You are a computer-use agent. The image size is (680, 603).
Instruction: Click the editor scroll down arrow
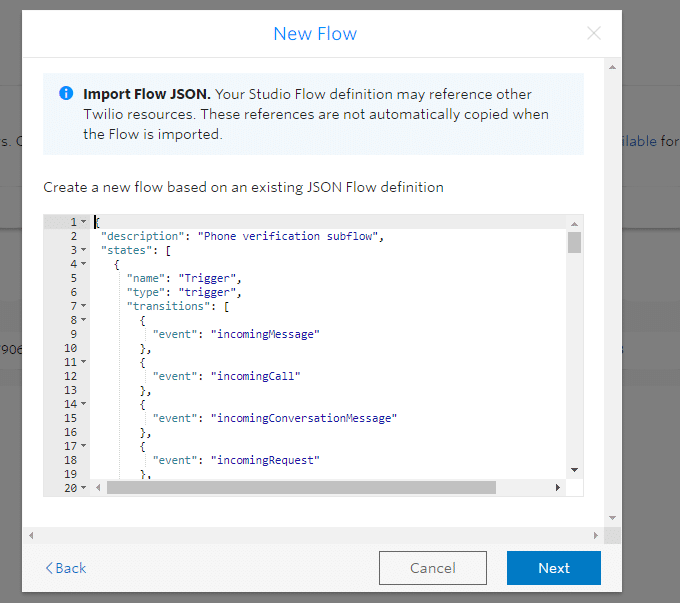point(574,470)
